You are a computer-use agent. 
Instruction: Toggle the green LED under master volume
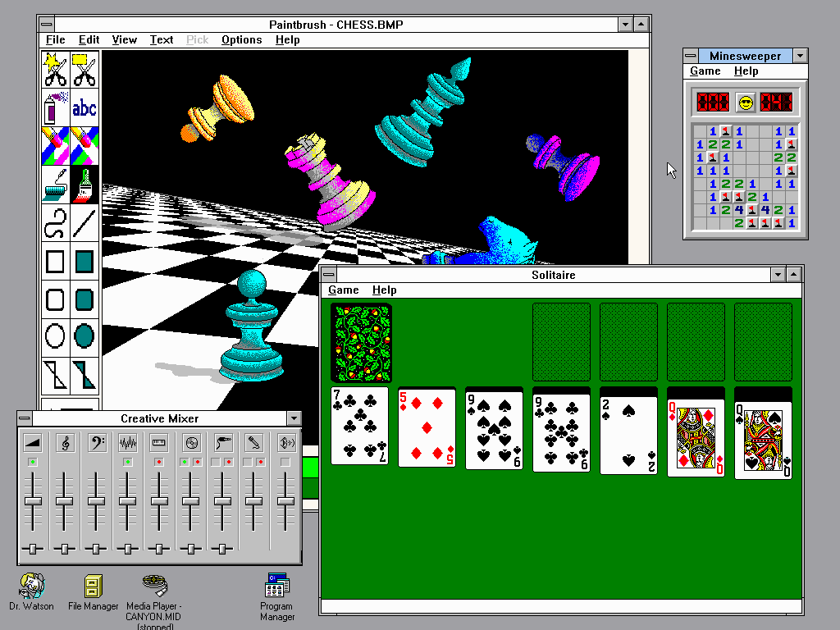[x=33, y=462]
